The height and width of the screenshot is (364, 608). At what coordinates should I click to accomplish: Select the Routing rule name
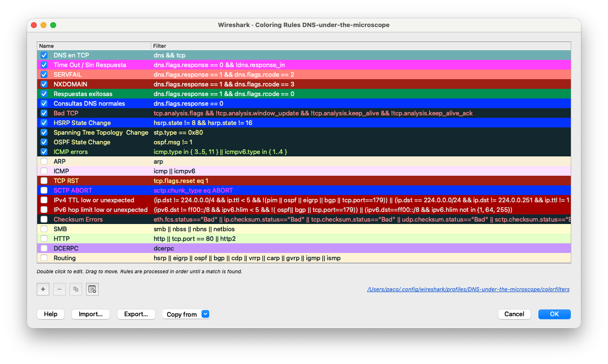pyautogui.click(x=65, y=258)
